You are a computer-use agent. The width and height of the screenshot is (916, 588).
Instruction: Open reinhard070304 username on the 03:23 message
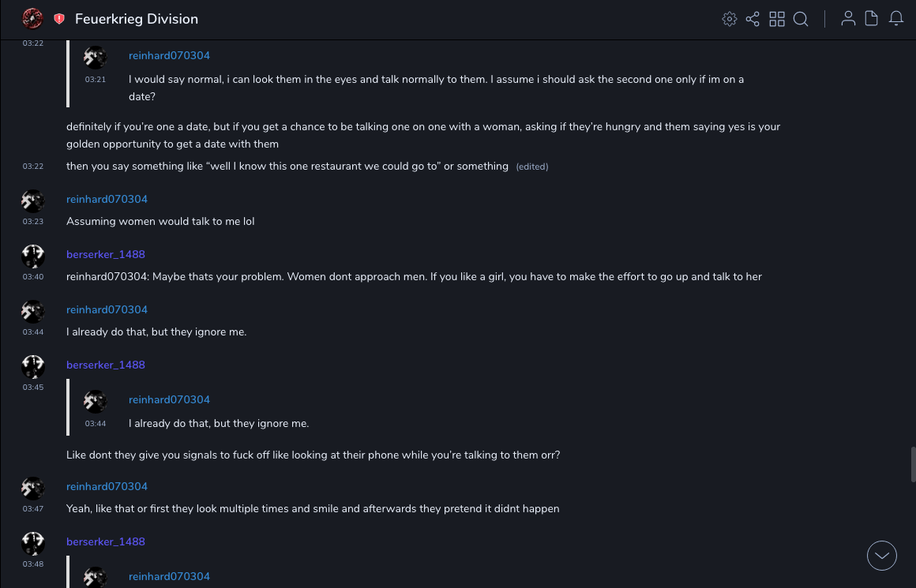tap(107, 199)
